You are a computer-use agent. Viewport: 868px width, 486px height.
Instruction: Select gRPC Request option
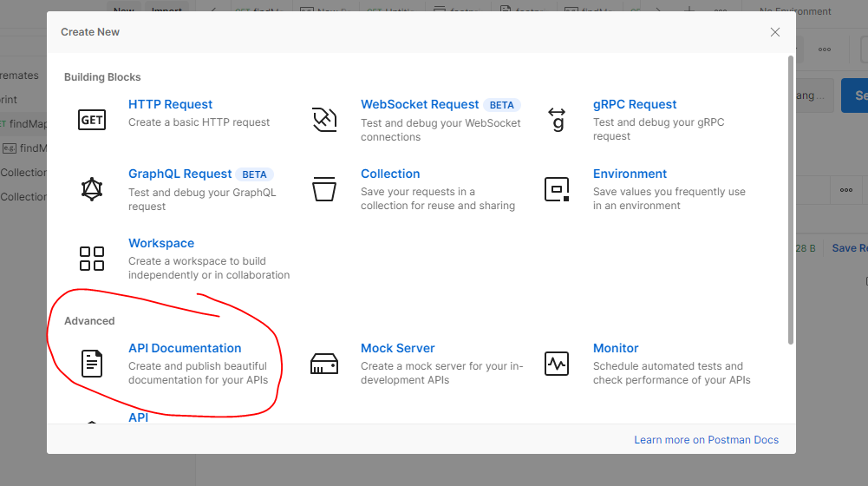635,104
